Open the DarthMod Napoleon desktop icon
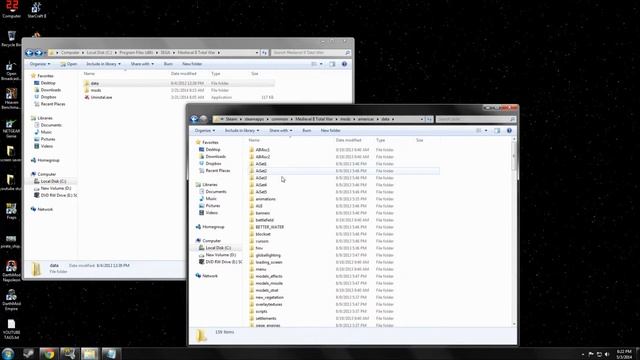 (11, 271)
